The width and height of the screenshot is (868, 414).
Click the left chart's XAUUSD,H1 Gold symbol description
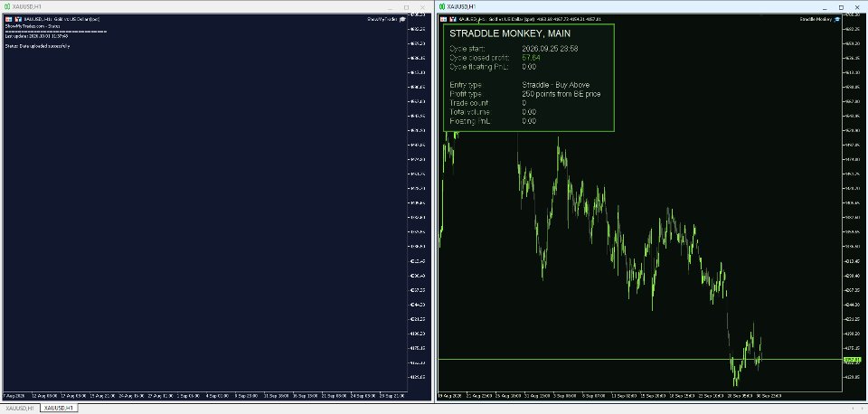pyautogui.click(x=62, y=19)
